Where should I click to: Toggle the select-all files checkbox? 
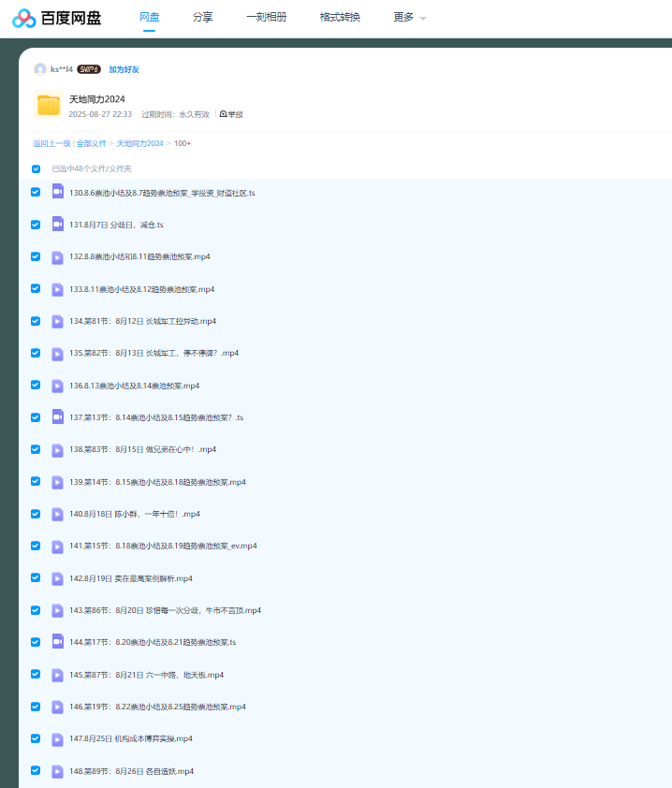pos(37,169)
